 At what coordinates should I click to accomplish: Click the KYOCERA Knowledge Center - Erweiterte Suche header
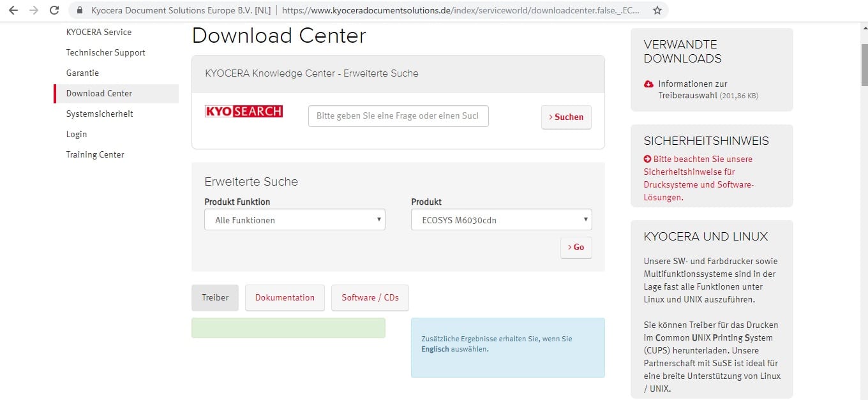311,73
